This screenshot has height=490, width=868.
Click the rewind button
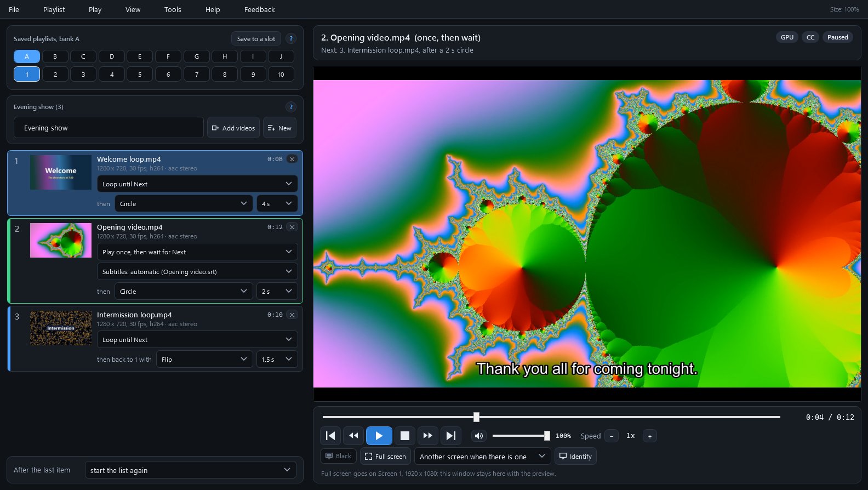pyautogui.click(x=353, y=436)
